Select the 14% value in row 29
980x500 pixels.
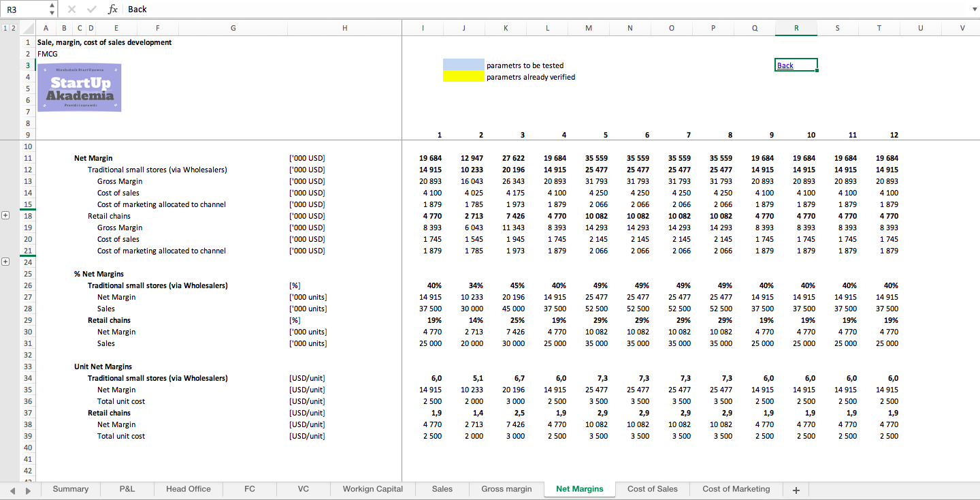(x=476, y=320)
